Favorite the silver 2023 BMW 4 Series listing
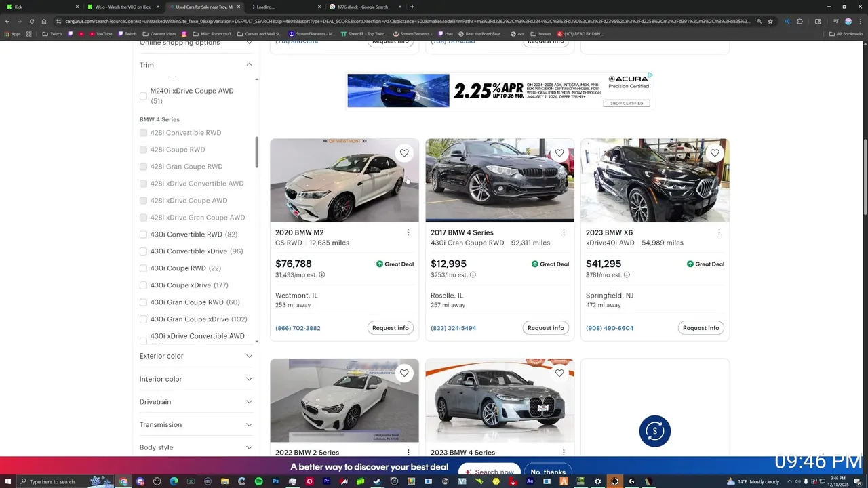This screenshot has height=488, width=868. pyautogui.click(x=559, y=373)
